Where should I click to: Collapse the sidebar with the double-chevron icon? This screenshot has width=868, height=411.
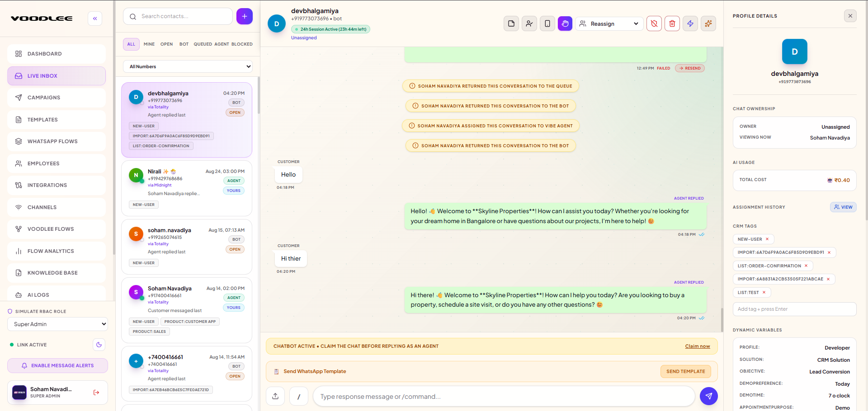(95, 19)
